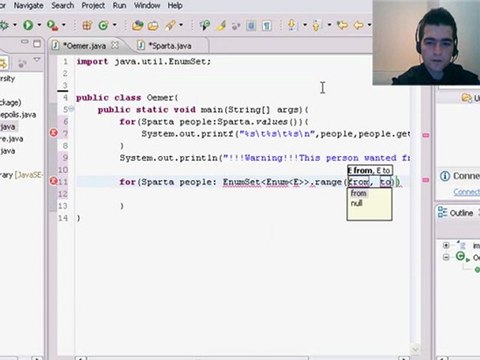Screen dimensions: 480x360
Task: Toggle Block Selection mode
Action: pyautogui.click(x=251, y=25)
